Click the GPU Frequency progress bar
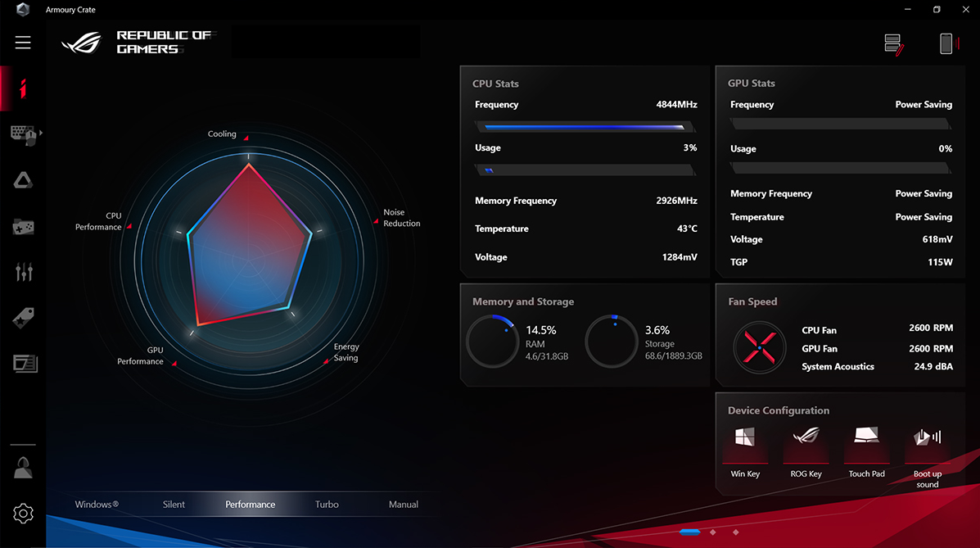 pyautogui.click(x=842, y=125)
